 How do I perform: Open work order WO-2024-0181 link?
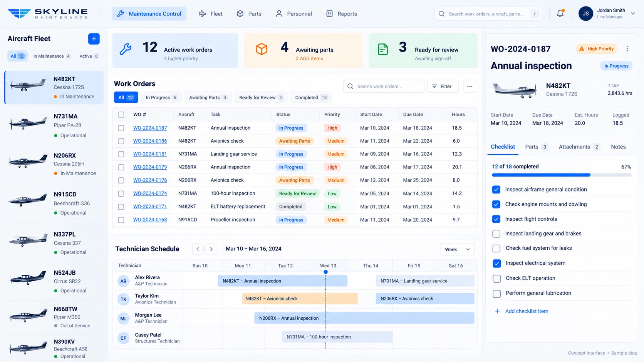[x=150, y=154]
